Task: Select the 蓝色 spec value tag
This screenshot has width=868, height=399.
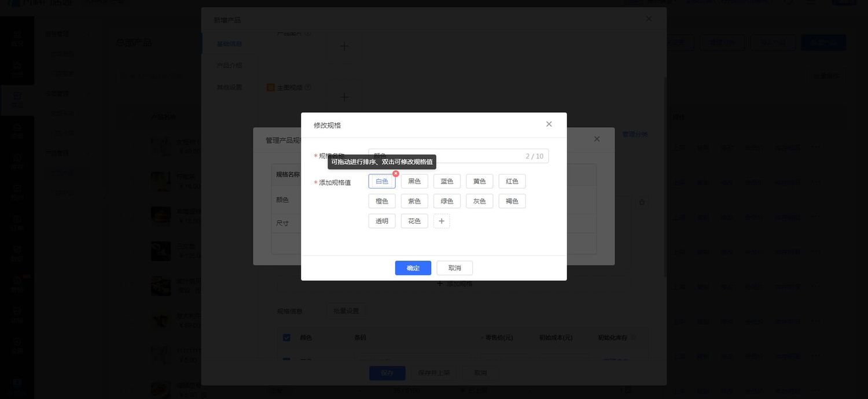Action: tap(447, 182)
